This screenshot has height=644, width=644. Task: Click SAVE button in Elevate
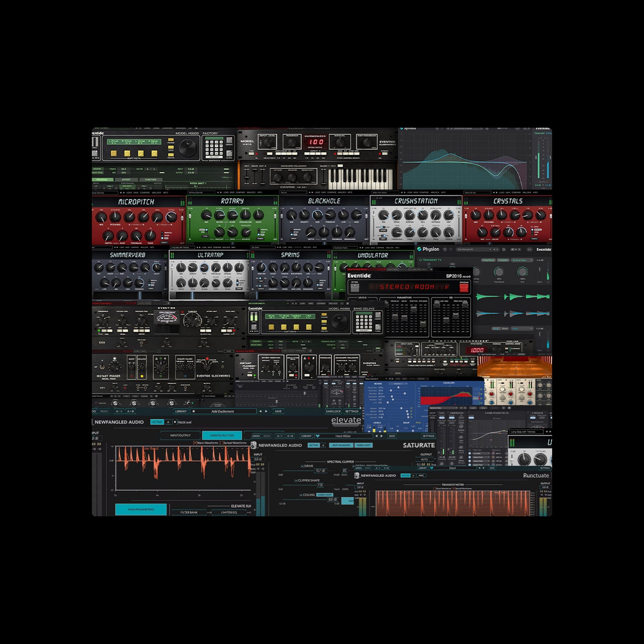click(x=278, y=411)
